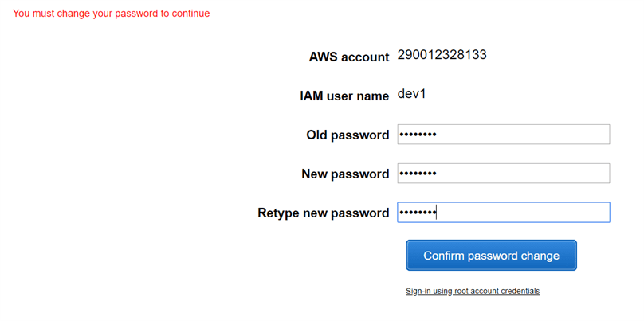644x321 pixels.
Task: Click the "IAM user name" label
Action: click(x=339, y=96)
